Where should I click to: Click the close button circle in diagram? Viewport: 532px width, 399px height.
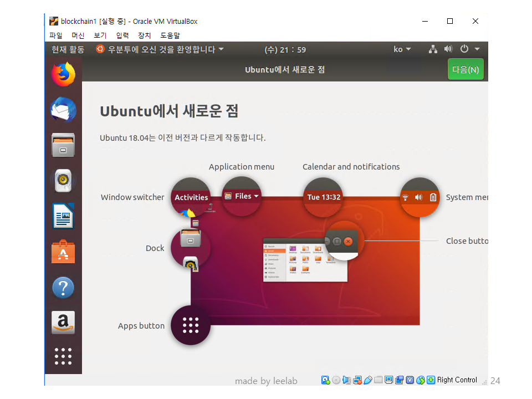(344, 241)
